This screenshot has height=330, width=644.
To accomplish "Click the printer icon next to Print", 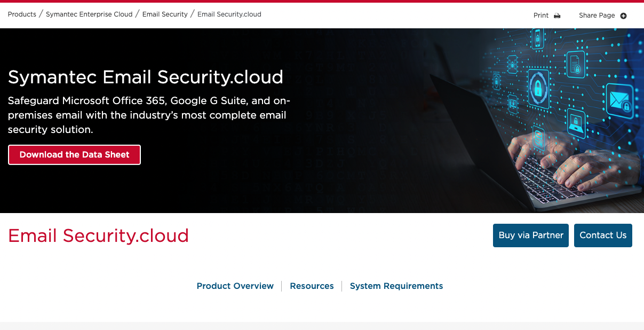I will coord(557,15).
